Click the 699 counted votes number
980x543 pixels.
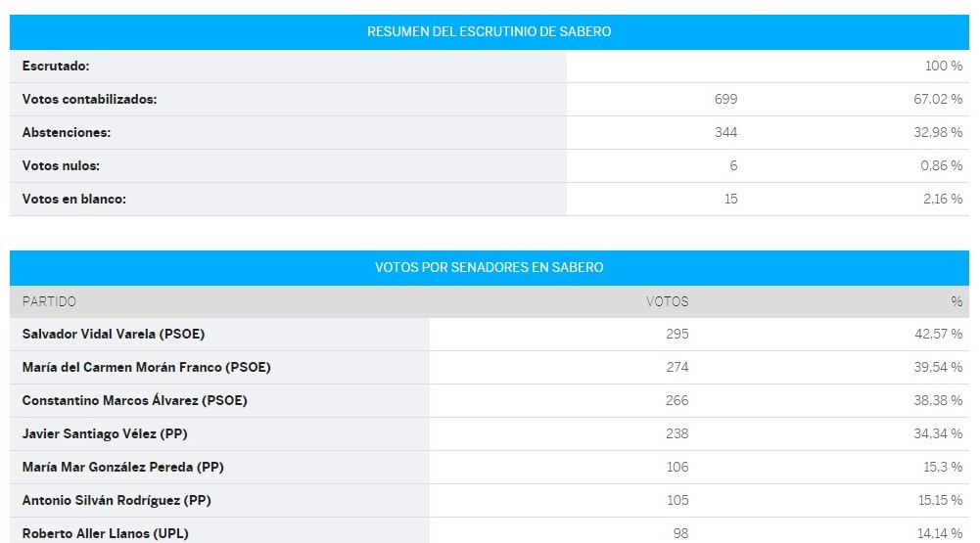pyautogui.click(x=725, y=99)
